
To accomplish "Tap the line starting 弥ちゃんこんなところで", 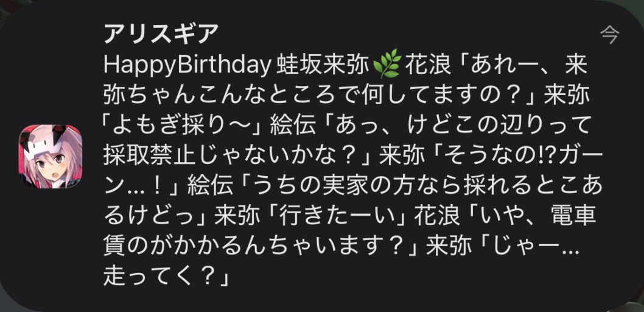I will point(346,97).
